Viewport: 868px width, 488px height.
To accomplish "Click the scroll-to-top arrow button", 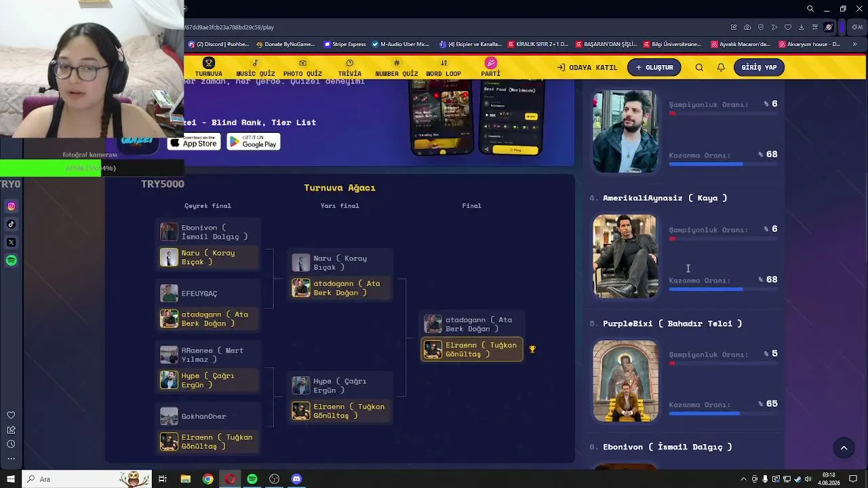I will (x=844, y=447).
